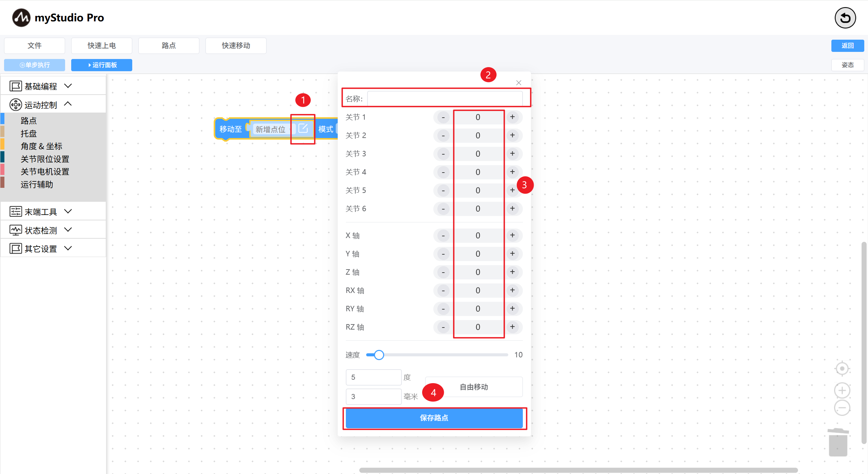Click the edit icon on 新增点位 block
The height and width of the screenshot is (474, 868).
(303, 129)
